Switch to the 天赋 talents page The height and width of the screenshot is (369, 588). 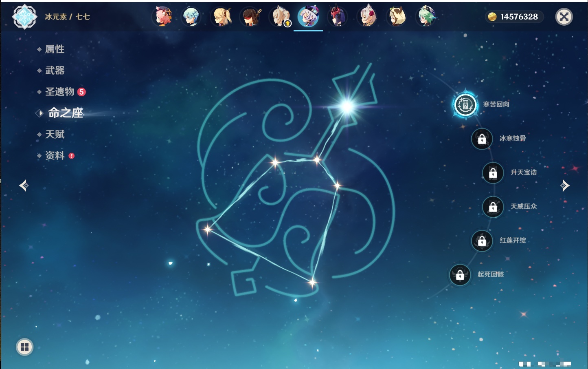tap(55, 134)
